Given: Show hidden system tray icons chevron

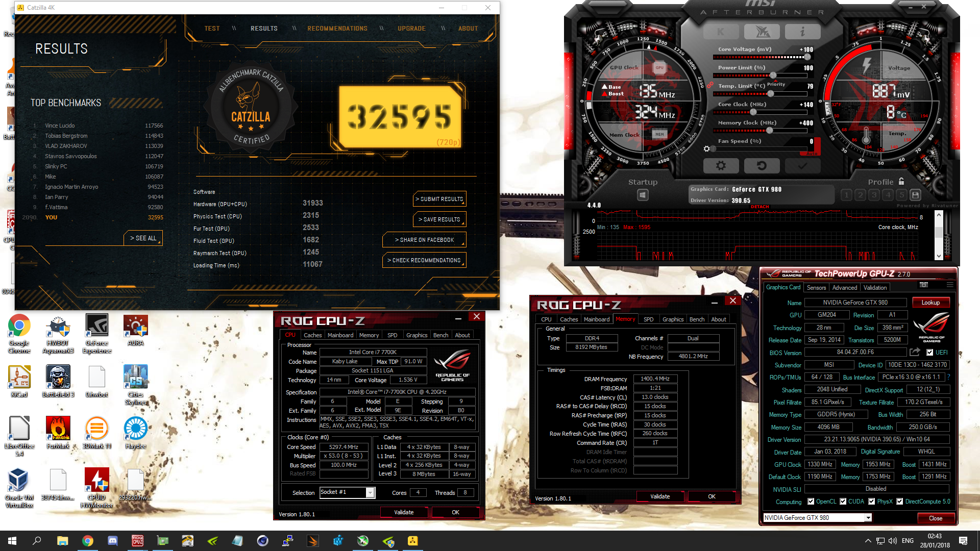Looking at the screenshot, I should point(868,541).
